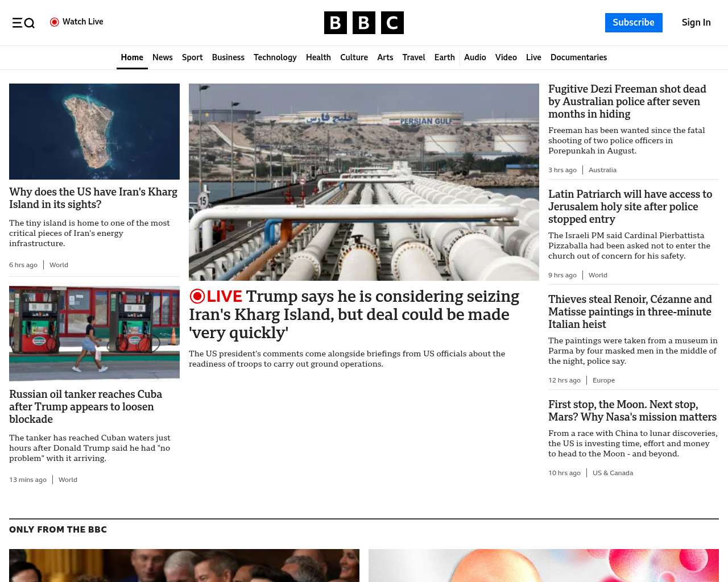Click the US & Canada category tag

click(613, 473)
